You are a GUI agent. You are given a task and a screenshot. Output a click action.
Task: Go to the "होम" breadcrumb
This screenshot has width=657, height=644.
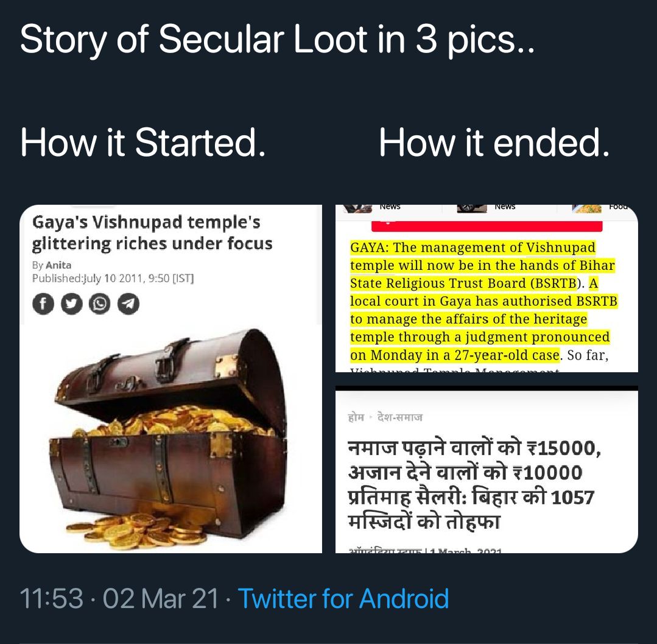click(x=356, y=417)
